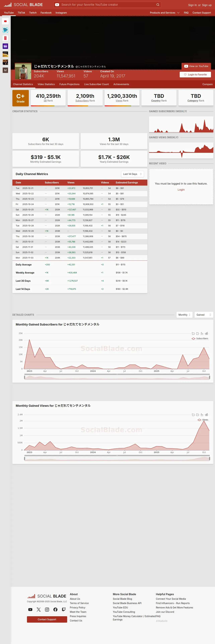Viewport: 215px width, 644px height.
Task: Click the Login link under Recent Video
Action: pos(181,190)
